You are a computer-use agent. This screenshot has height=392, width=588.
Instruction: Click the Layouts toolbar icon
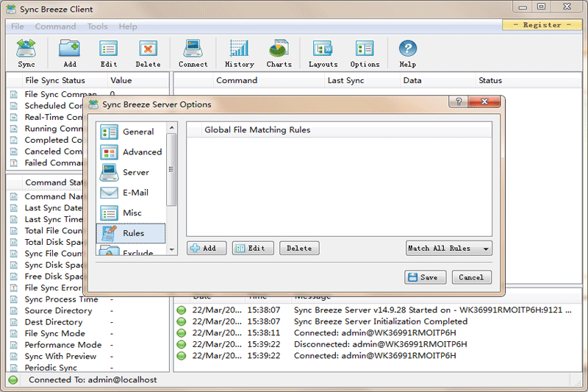(x=323, y=53)
